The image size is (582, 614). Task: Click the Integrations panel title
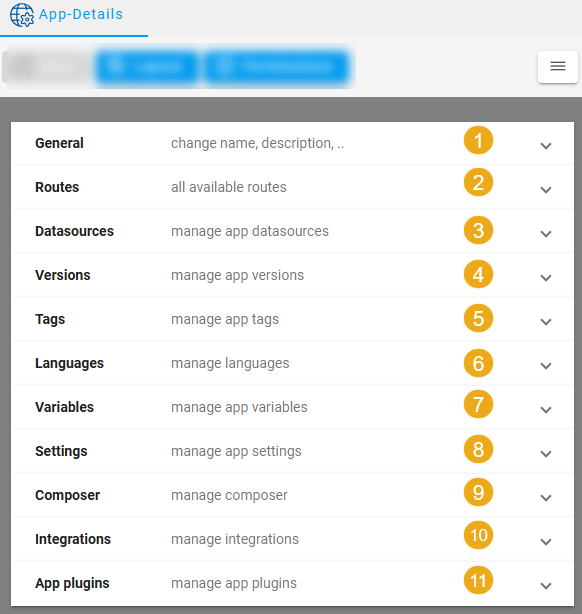click(73, 539)
